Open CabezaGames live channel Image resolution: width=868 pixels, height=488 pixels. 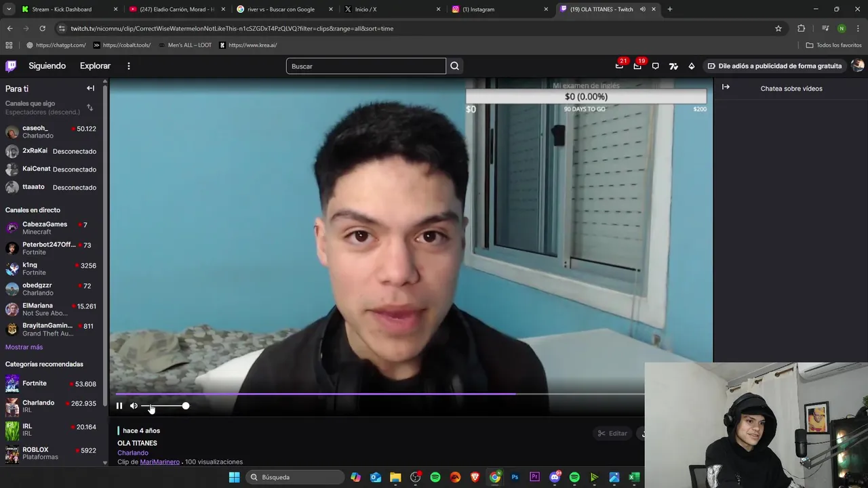pos(51,228)
